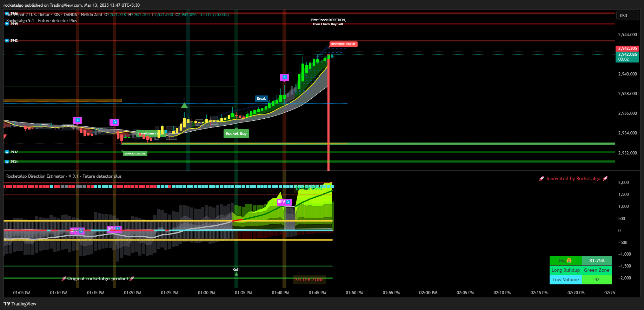This screenshot has width=644, height=310.
Task: Open the USD currency selector
Action: (627, 16)
